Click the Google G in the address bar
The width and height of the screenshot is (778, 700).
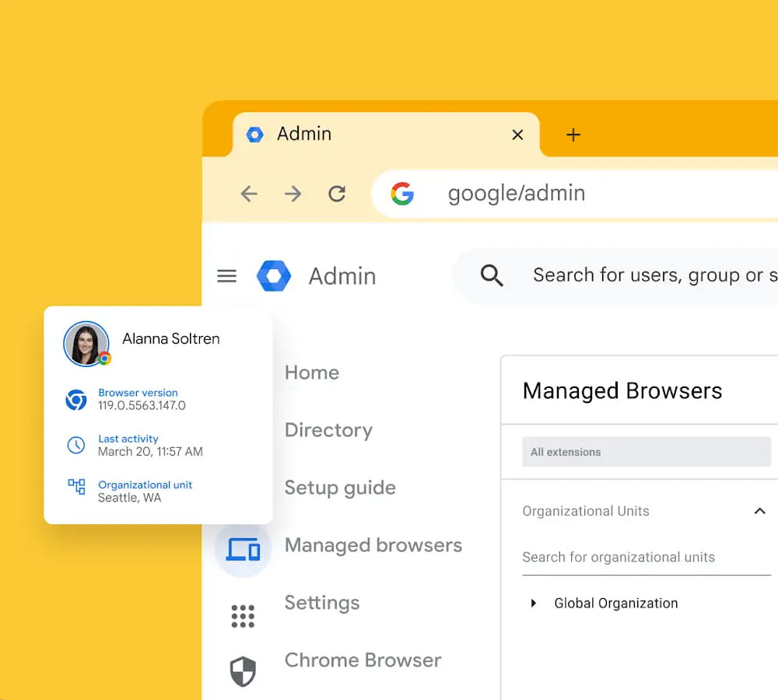(x=402, y=194)
